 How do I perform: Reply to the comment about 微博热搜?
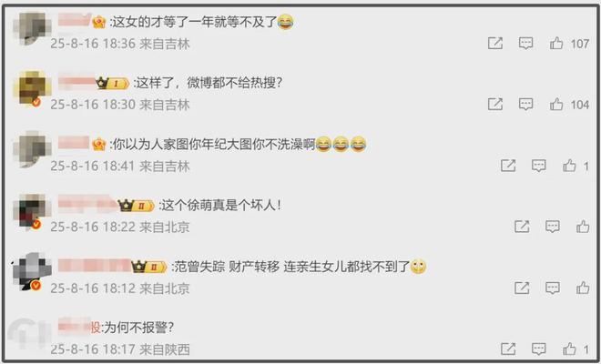(x=526, y=104)
